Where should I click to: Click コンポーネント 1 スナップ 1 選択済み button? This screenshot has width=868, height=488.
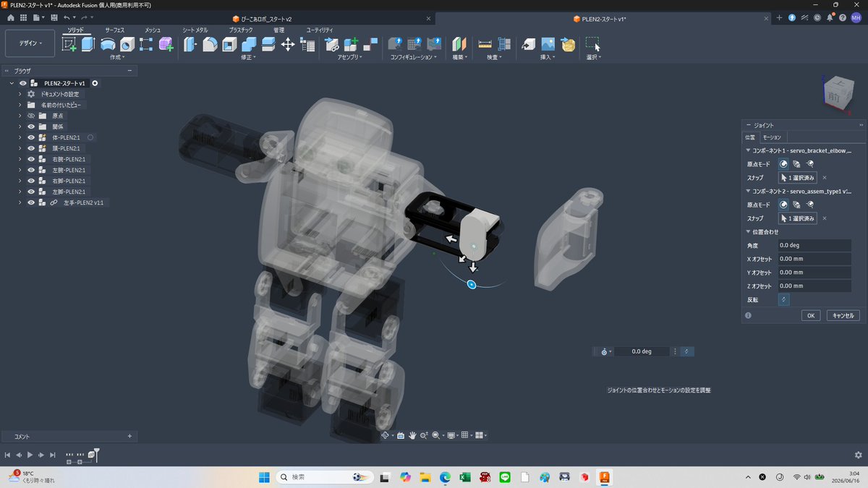coord(798,177)
